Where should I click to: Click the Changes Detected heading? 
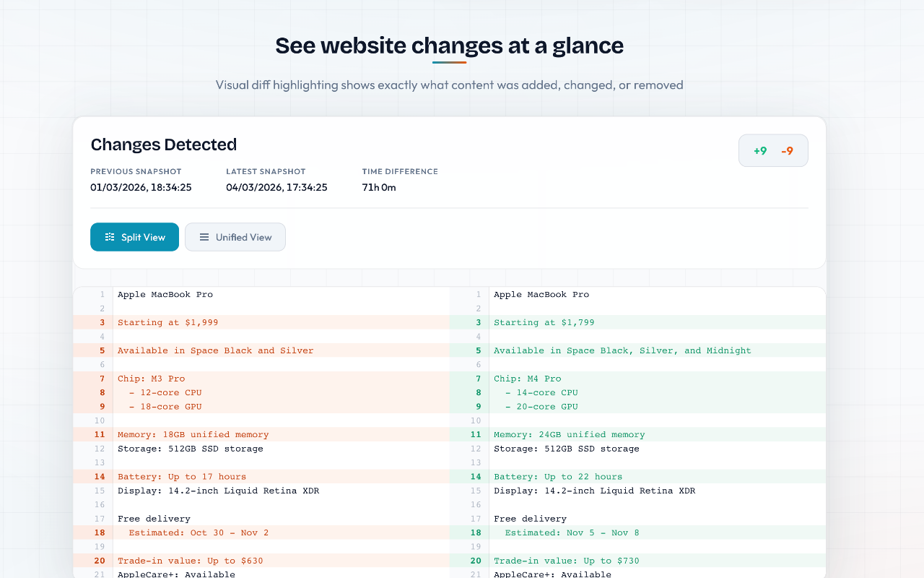point(163,144)
